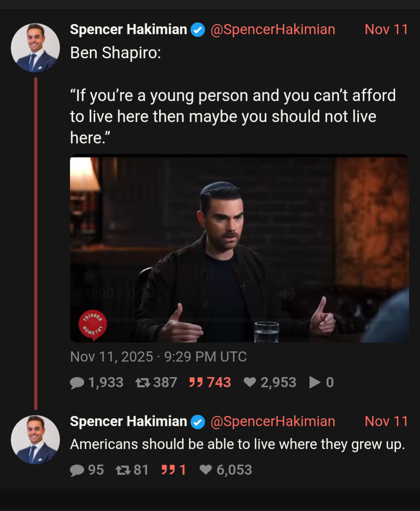Click the retweet icon showing 387
The width and height of the screenshot is (420, 511).
coord(143,383)
